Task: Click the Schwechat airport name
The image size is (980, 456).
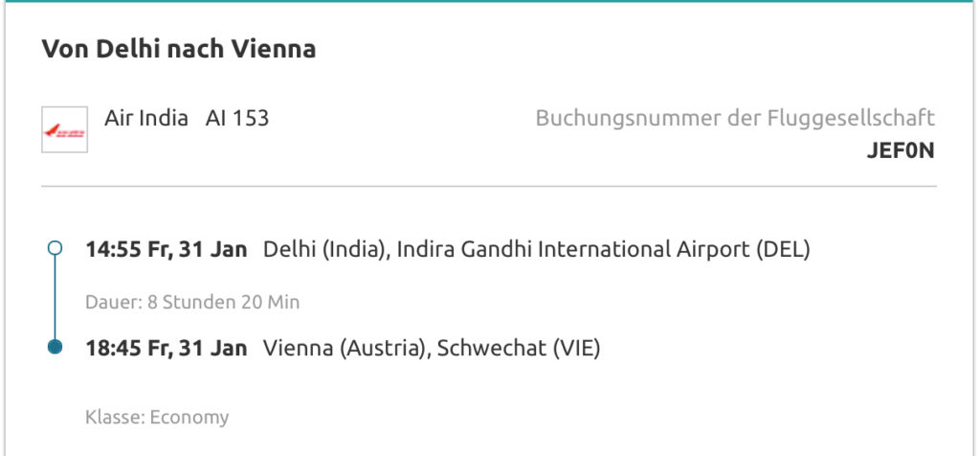Action: pos(490,348)
